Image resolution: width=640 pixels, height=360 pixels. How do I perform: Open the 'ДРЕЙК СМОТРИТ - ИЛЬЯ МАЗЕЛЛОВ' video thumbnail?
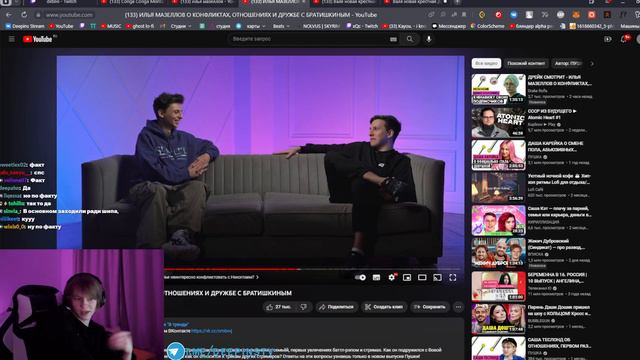498,89
